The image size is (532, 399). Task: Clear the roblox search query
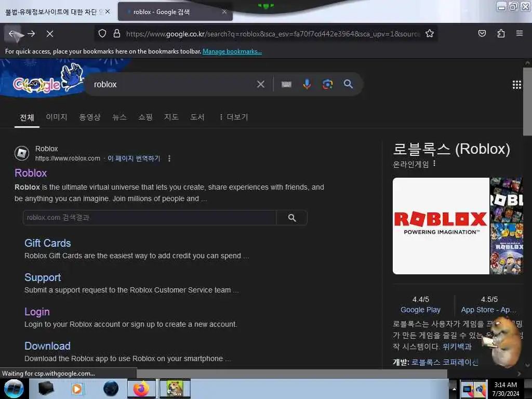pos(261,84)
